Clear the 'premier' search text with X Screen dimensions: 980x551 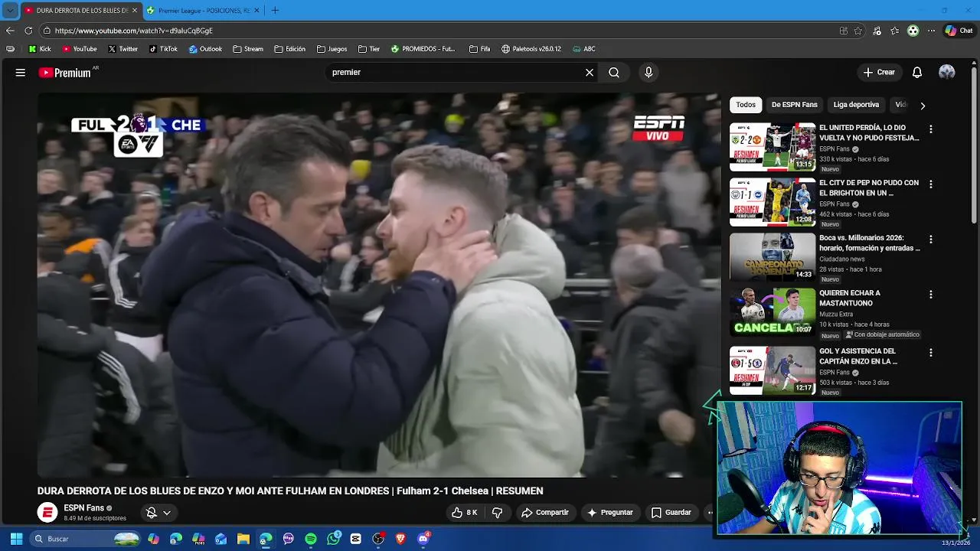(590, 73)
